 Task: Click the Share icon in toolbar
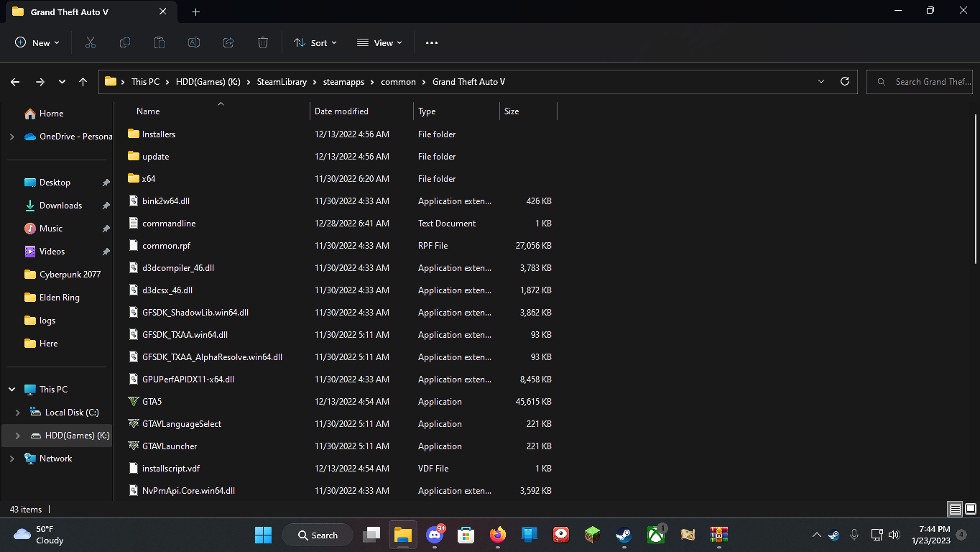(228, 42)
